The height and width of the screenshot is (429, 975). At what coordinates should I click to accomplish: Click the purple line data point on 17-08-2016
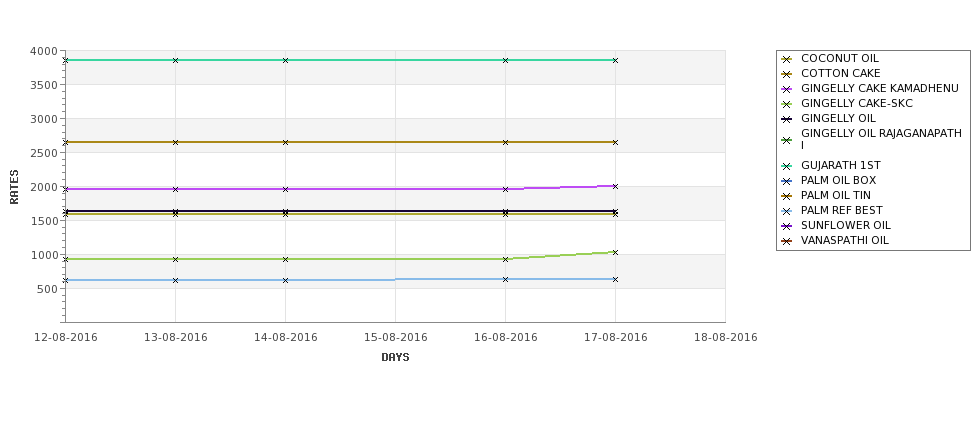pos(616,187)
